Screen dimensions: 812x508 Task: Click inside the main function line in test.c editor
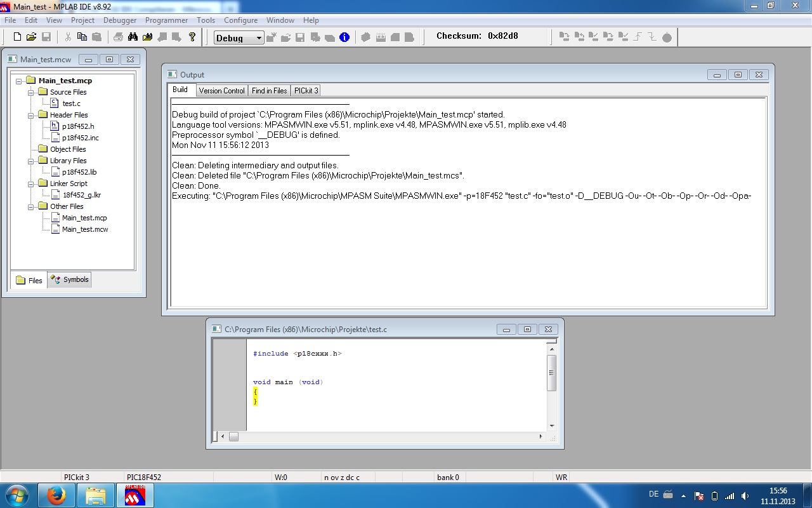pos(288,382)
